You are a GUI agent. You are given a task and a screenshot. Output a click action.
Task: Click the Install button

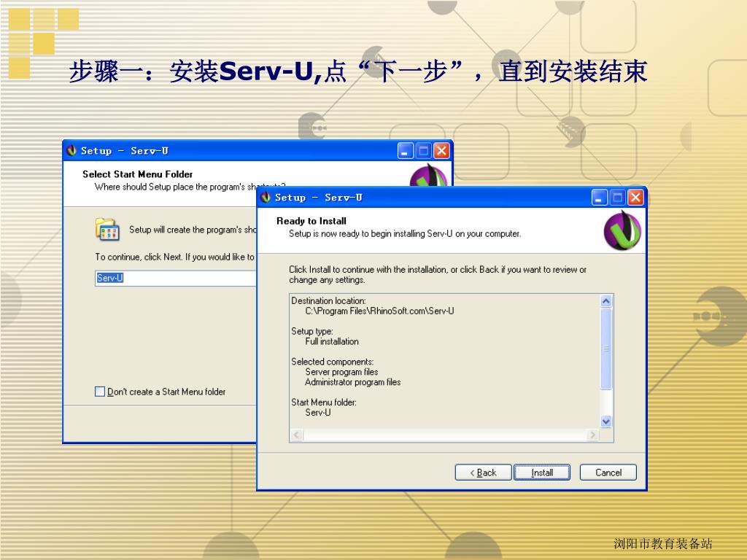coord(542,472)
